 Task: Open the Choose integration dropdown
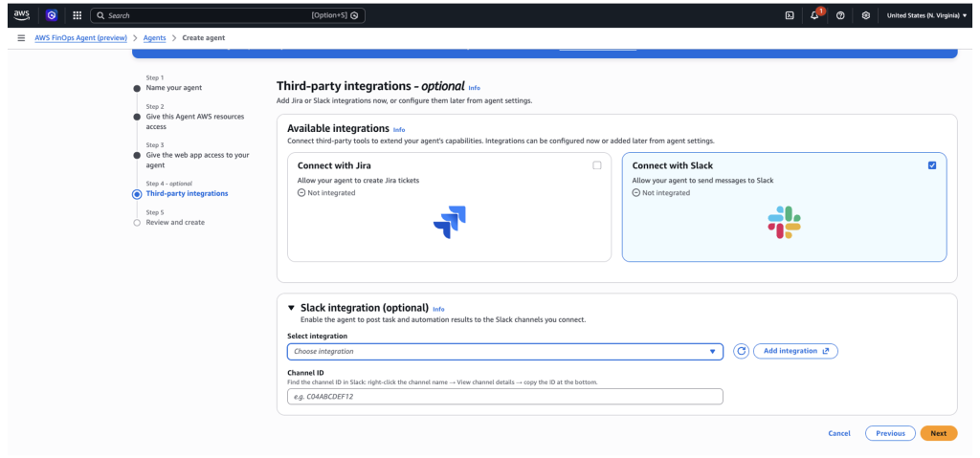coord(505,352)
